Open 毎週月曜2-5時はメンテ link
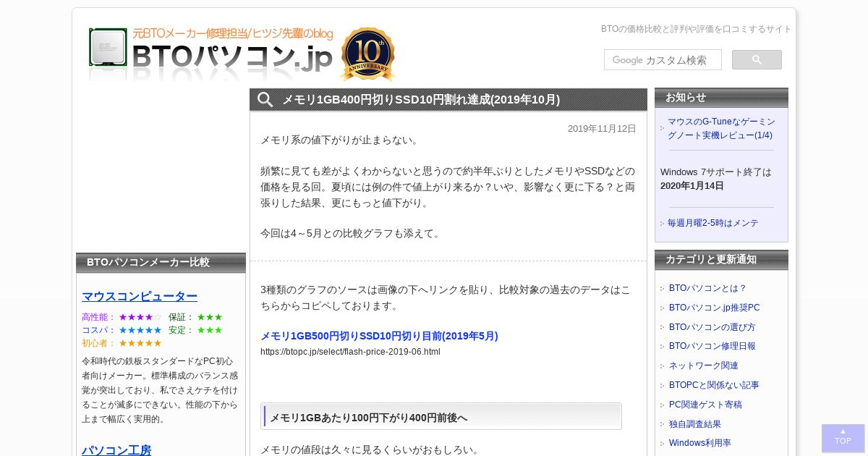868x456 pixels. (713, 223)
